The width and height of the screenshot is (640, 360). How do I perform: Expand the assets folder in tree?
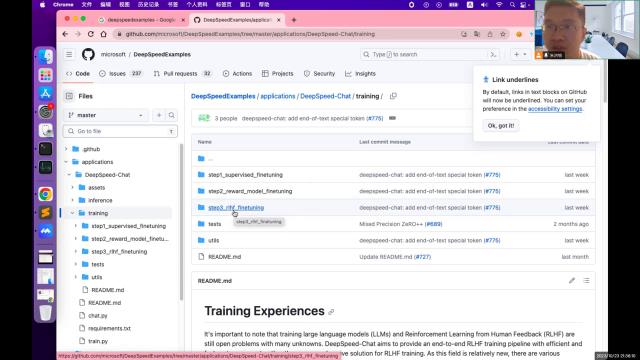[73, 188]
